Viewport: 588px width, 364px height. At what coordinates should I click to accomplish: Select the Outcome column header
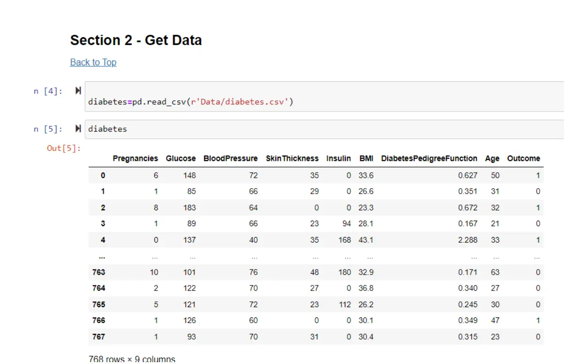point(524,158)
